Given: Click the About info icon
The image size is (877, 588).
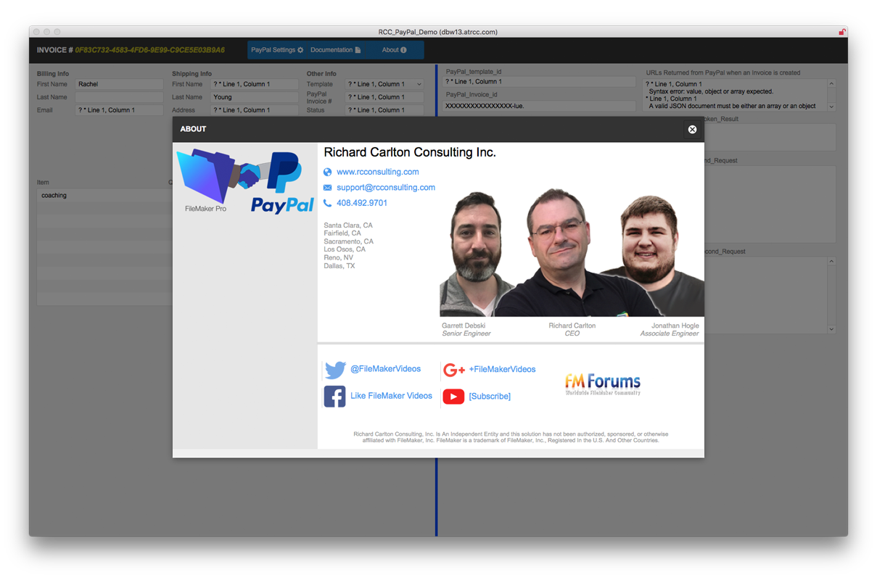Looking at the screenshot, I should (x=403, y=50).
